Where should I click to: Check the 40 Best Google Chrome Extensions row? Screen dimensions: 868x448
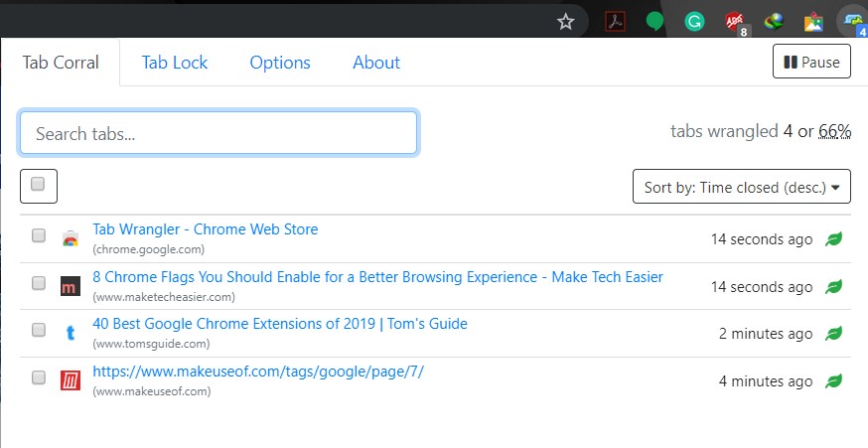point(38,330)
